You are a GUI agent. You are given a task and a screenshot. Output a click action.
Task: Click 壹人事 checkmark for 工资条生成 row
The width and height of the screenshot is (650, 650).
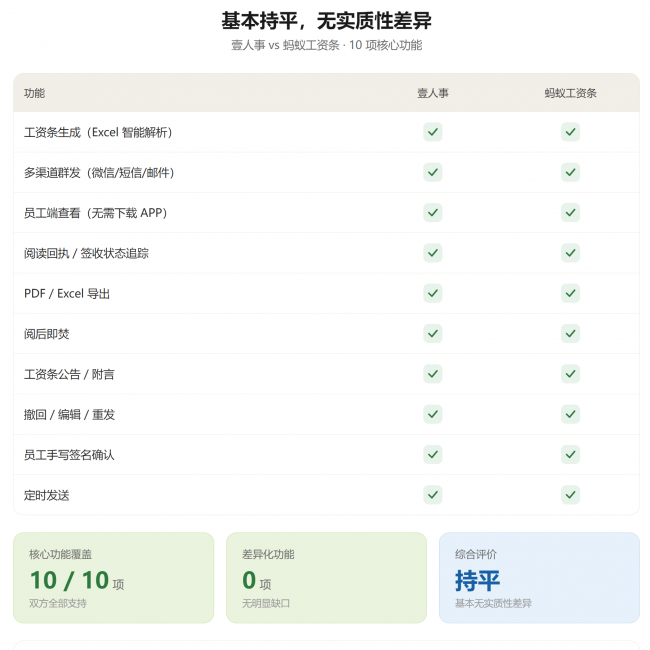click(432, 132)
